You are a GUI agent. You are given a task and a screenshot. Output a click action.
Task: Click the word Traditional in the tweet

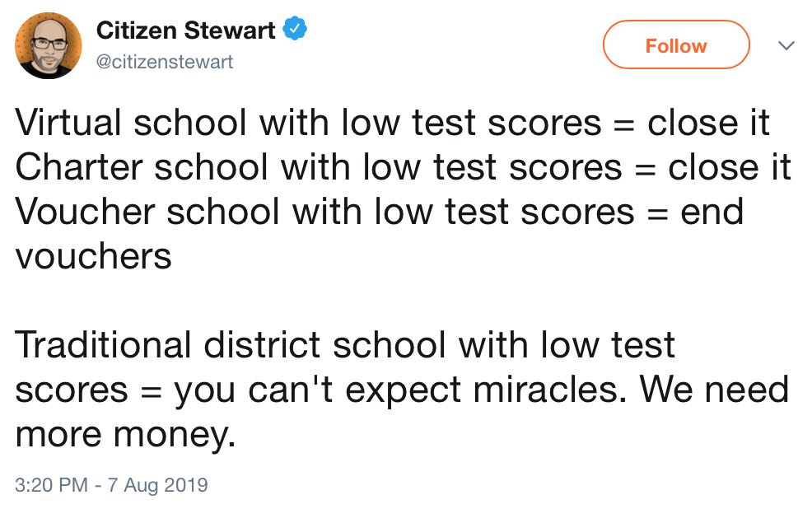(x=104, y=345)
